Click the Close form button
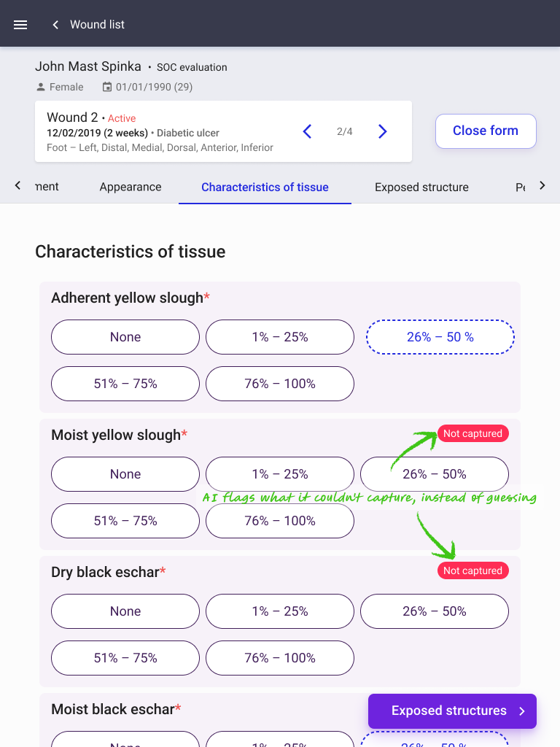Viewport: 560px width, 747px height. (486, 131)
